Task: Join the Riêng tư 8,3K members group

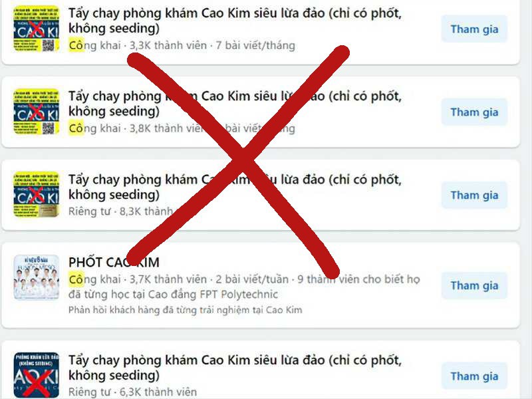Action: click(x=474, y=196)
